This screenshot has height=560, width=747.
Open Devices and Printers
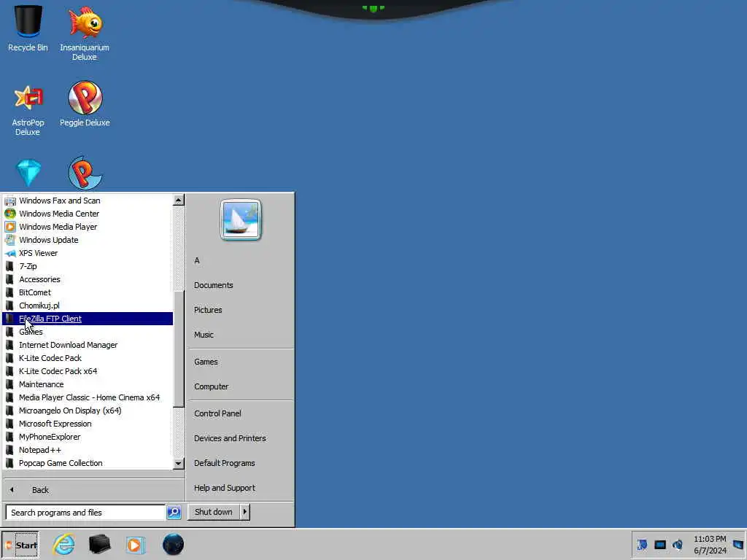(x=241, y=438)
